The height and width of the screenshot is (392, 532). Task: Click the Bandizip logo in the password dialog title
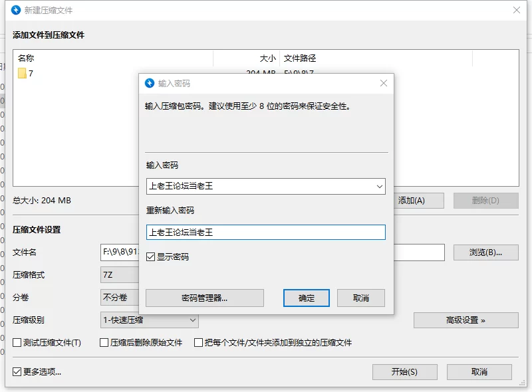[x=149, y=83]
